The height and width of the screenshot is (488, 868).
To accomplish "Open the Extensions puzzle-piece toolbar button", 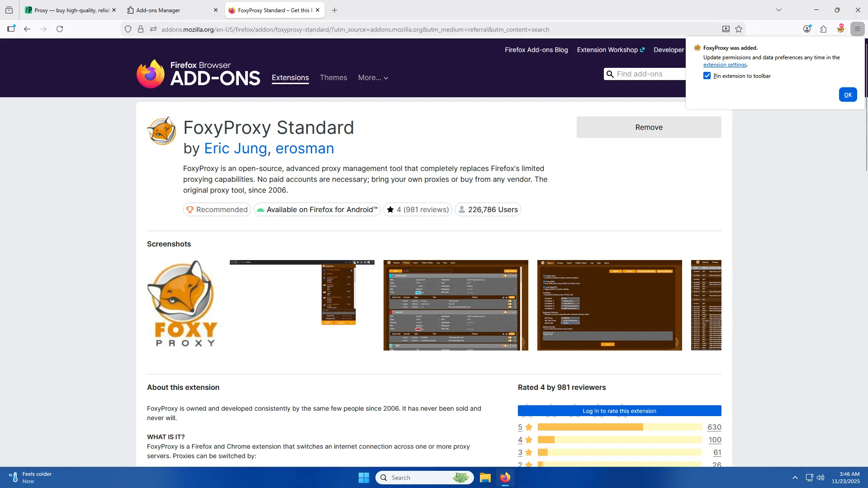I will (823, 29).
